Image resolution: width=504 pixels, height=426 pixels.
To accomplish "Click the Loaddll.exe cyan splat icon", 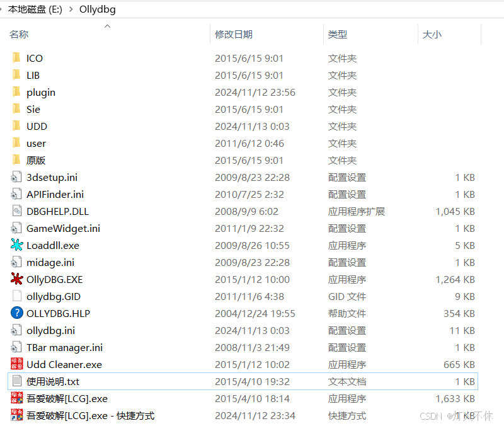I will 17,245.
